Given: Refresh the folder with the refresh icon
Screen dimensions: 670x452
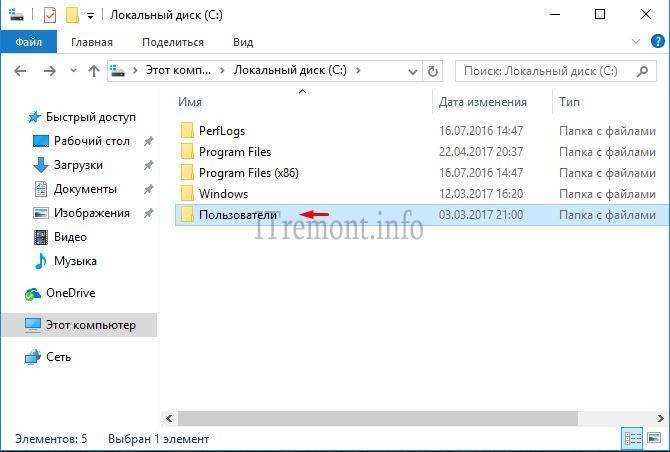Looking at the screenshot, I should 432,71.
